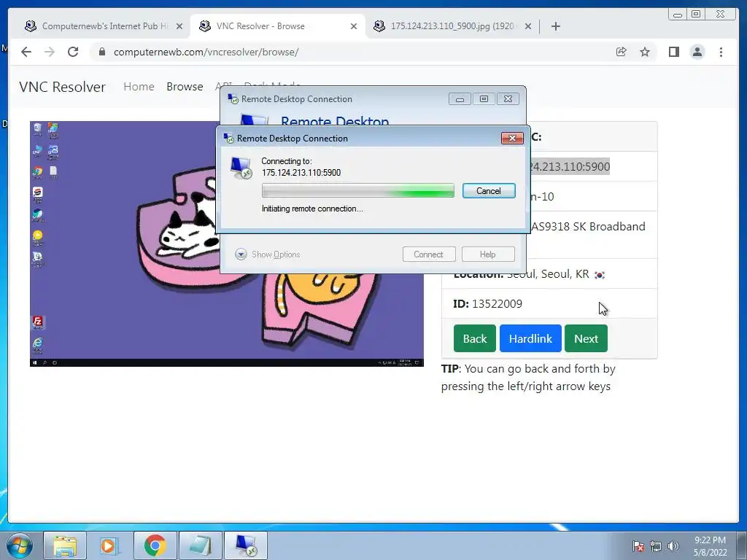The height and width of the screenshot is (560, 747).
Task: Click the AS9318 SK Broadband text
Action: click(588, 227)
